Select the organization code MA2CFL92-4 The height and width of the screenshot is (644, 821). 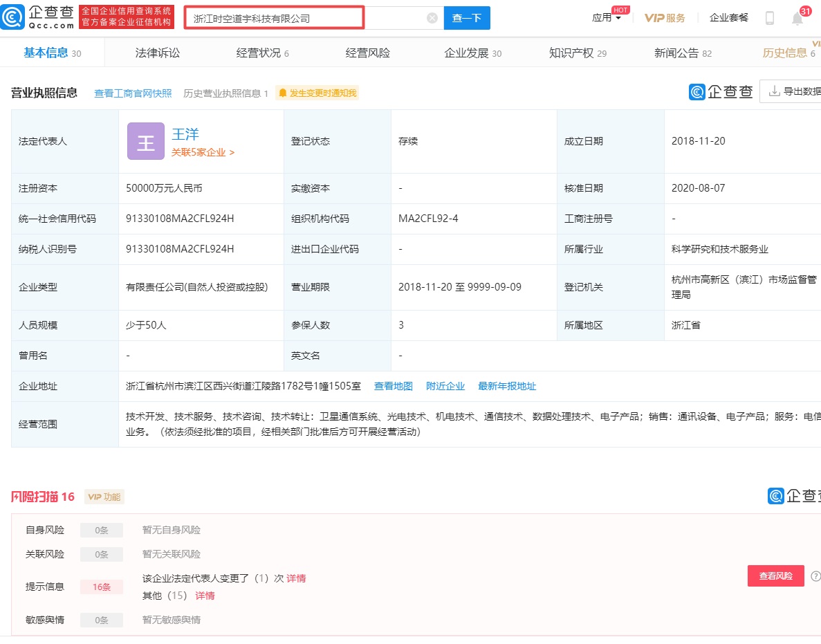pyautogui.click(x=428, y=219)
